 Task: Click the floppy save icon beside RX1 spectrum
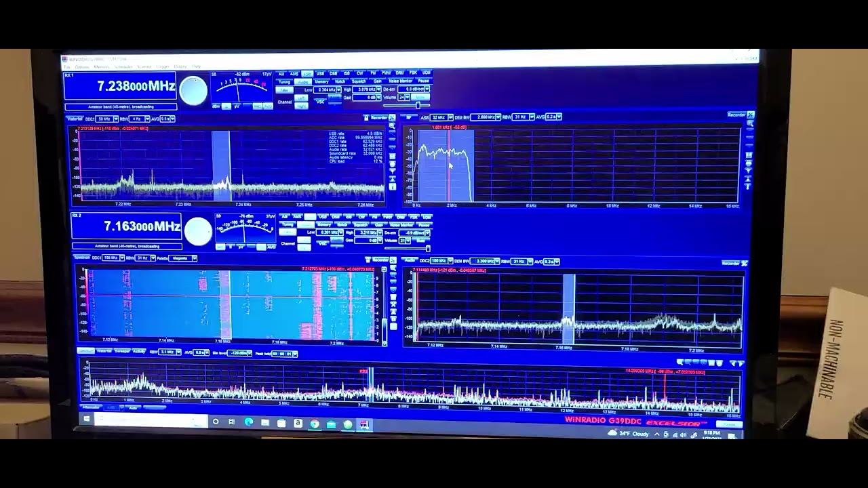(x=392, y=157)
